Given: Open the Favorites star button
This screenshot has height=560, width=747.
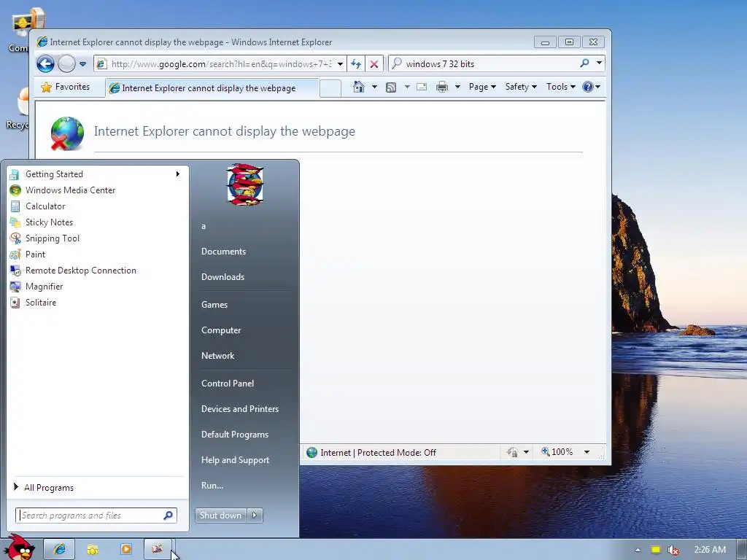Looking at the screenshot, I should tap(65, 87).
